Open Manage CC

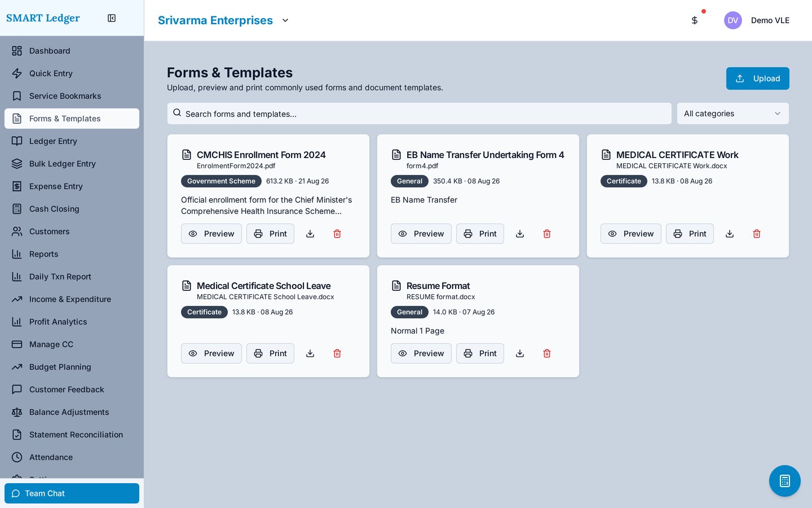pyautogui.click(x=72, y=344)
